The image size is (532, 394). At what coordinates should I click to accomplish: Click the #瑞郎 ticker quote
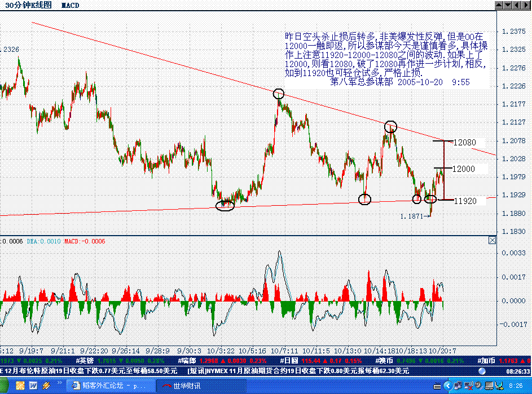pos(222,361)
